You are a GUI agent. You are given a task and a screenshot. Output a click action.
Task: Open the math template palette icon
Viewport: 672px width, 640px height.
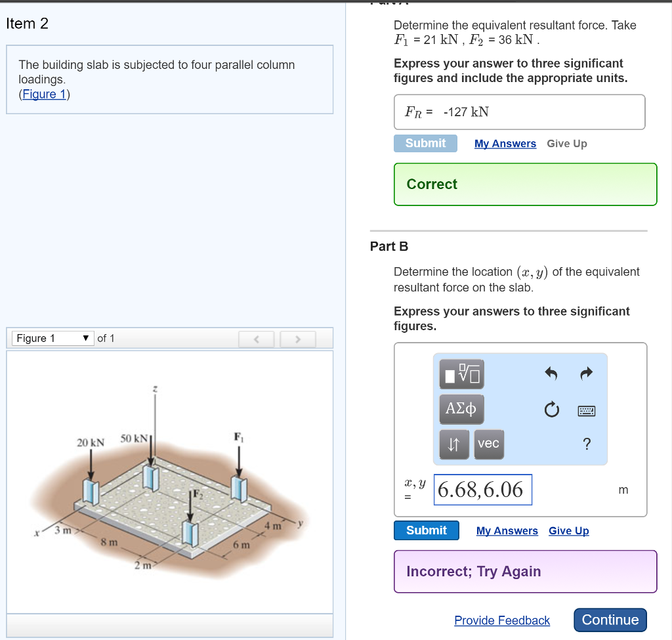click(x=461, y=374)
